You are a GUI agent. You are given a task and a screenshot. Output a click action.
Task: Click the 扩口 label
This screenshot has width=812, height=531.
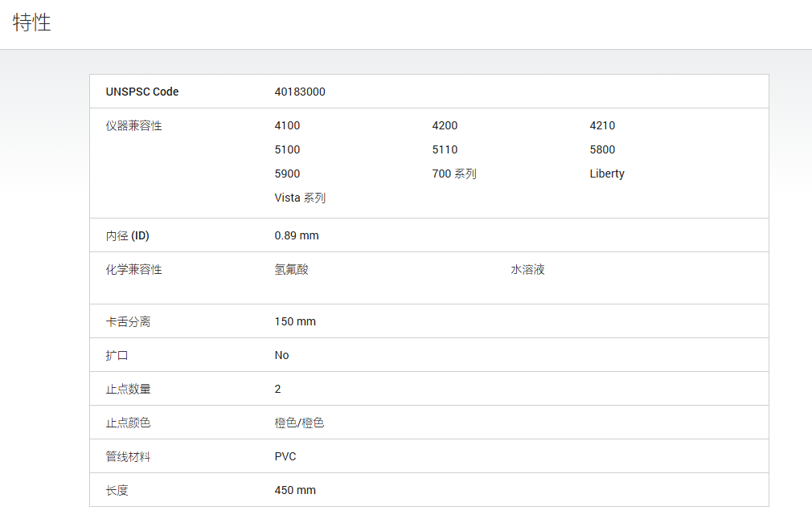[117, 356]
